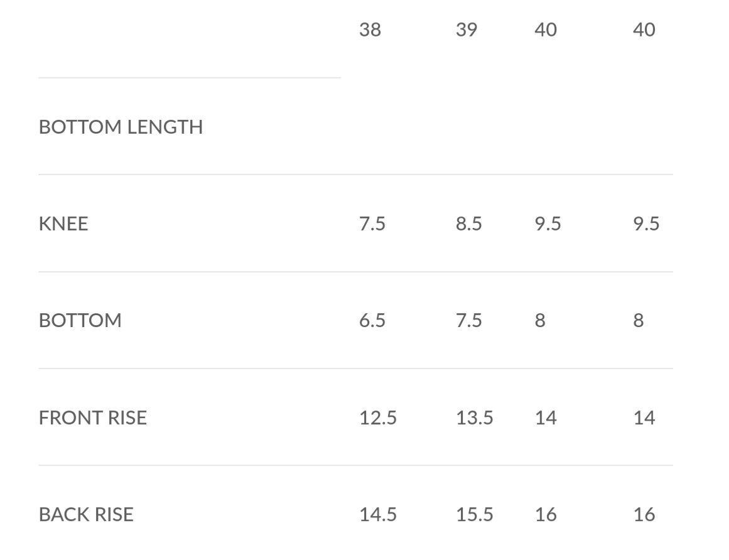Image resolution: width=729 pixels, height=560 pixels.
Task: Click the 7.5 value in BOTTOM row
Action: [468, 320]
